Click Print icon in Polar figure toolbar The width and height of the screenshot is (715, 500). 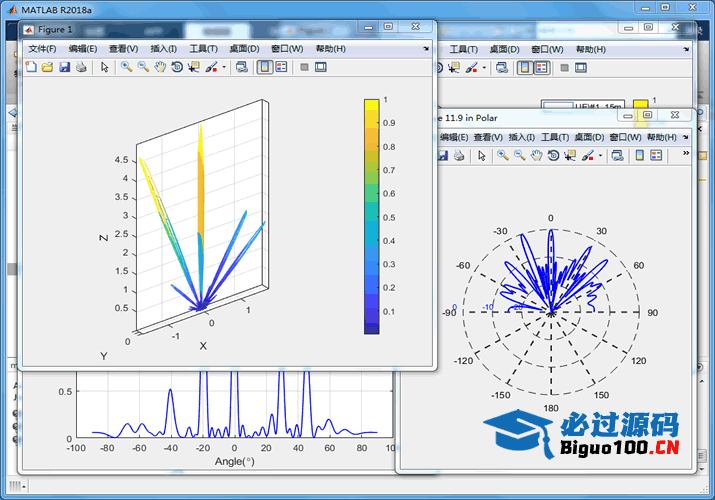pyautogui.click(x=459, y=155)
